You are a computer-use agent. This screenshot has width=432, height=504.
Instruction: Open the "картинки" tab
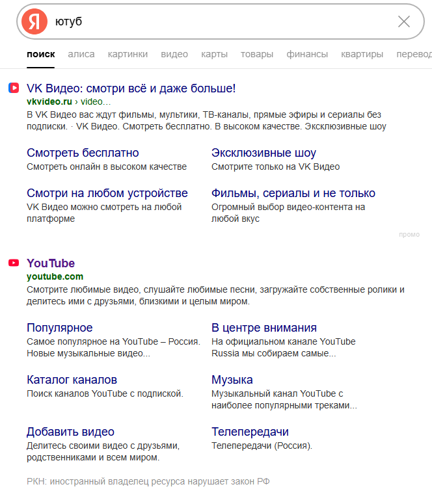pos(128,54)
